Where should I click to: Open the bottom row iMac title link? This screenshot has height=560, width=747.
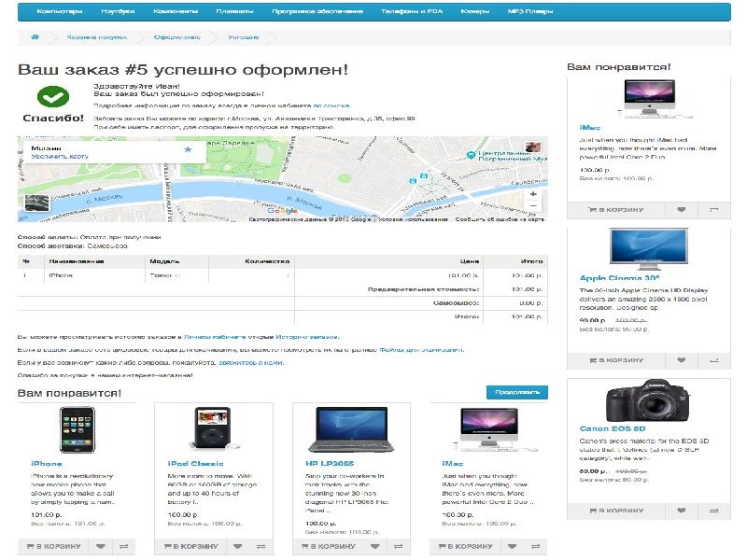[453, 463]
